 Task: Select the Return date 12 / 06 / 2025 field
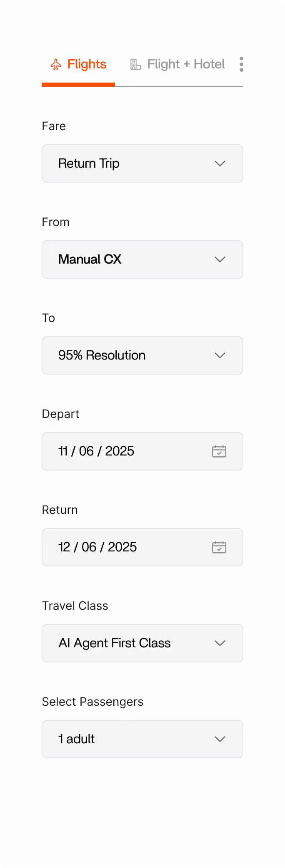(x=142, y=547)
